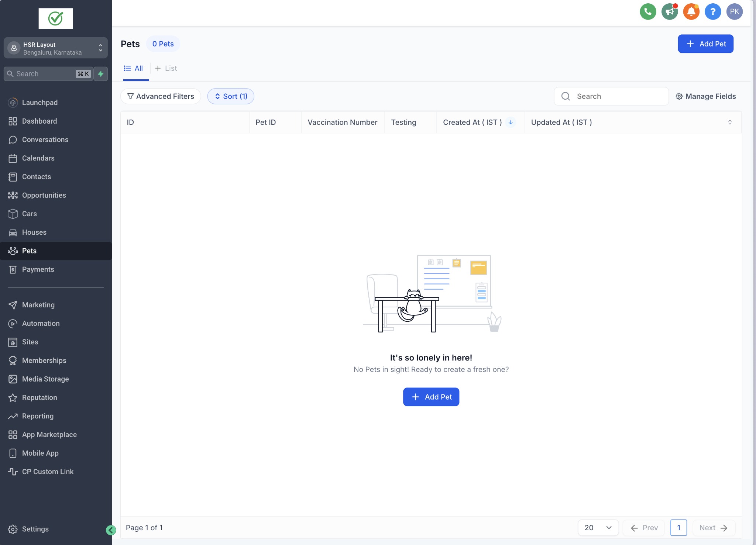This screenshot has width=756, height=545.
Task: Open the PK user avatar
Action: coord(734,12)
